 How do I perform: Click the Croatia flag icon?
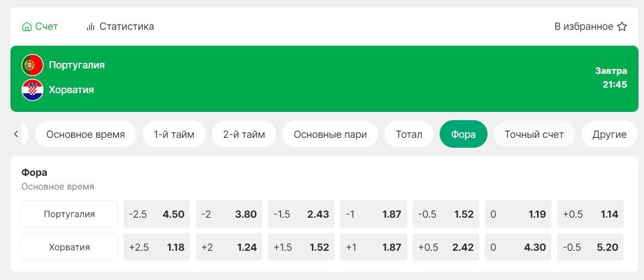tap(33, 90)
